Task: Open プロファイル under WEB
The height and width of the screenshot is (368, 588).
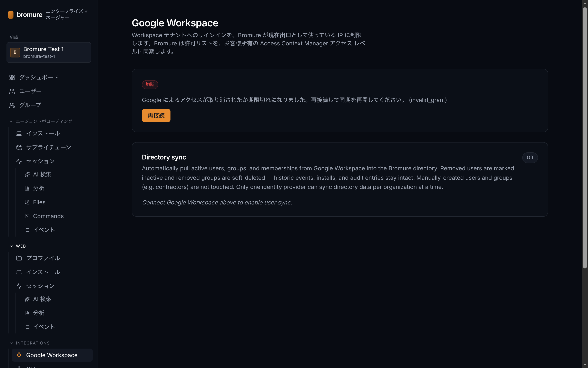Action: click(x=52, y=258)
